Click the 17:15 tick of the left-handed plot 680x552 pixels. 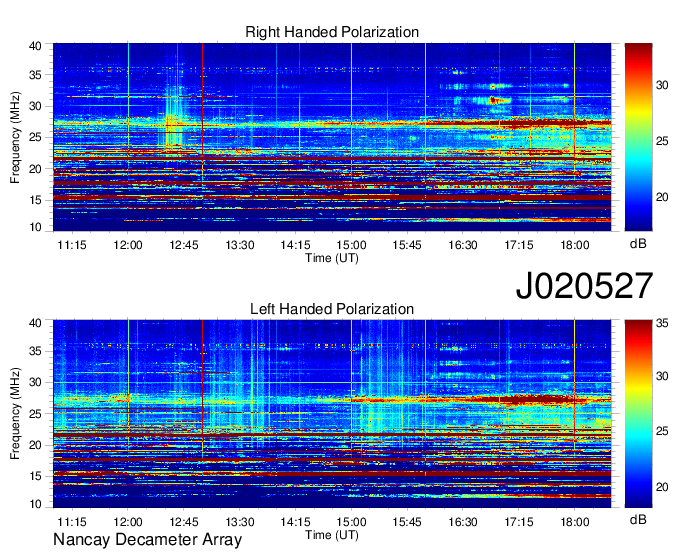(519, 522)
